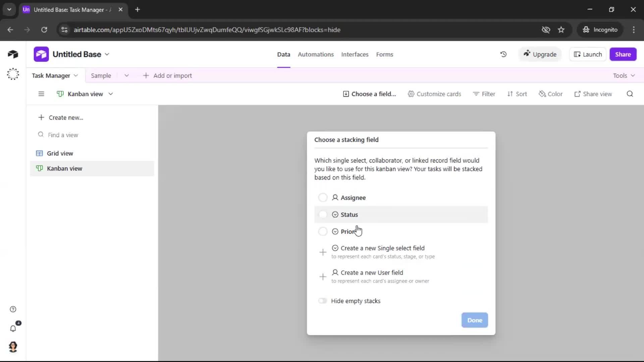Click the Sort arrows icon

point(510,94)
